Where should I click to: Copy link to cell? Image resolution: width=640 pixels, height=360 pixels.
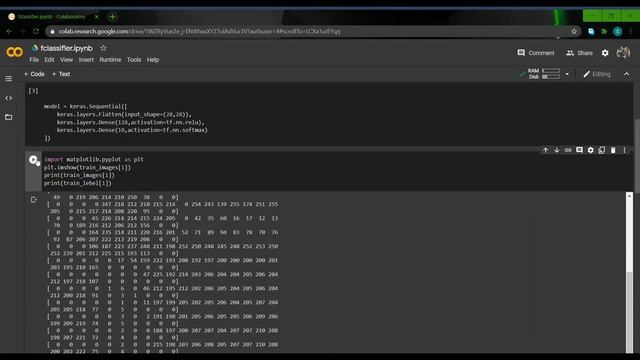pyautogui.click(x=568, y=150)
